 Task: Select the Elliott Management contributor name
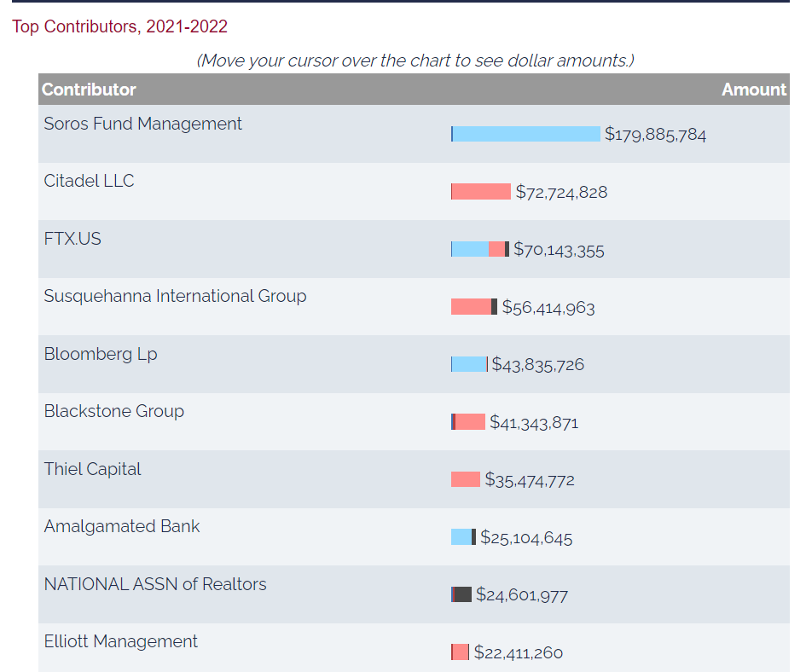[121, 641]
